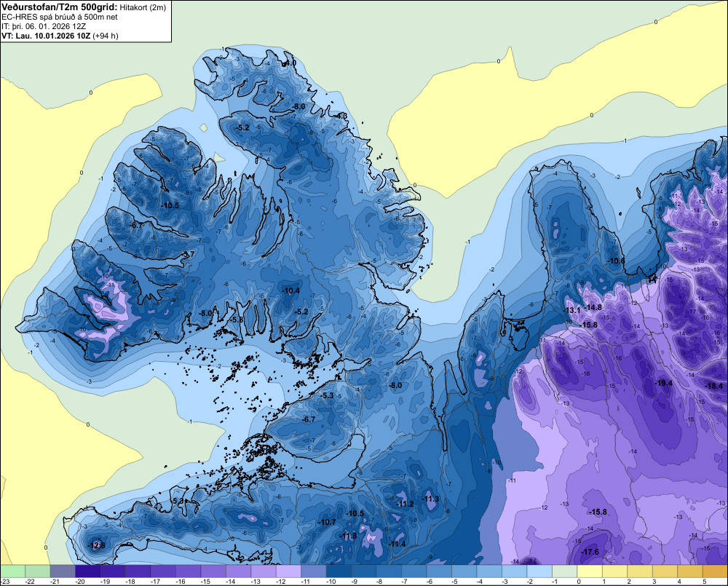Click the -17.6 temperature value
The height and width of the screenshot is (586, 728).
590,552
